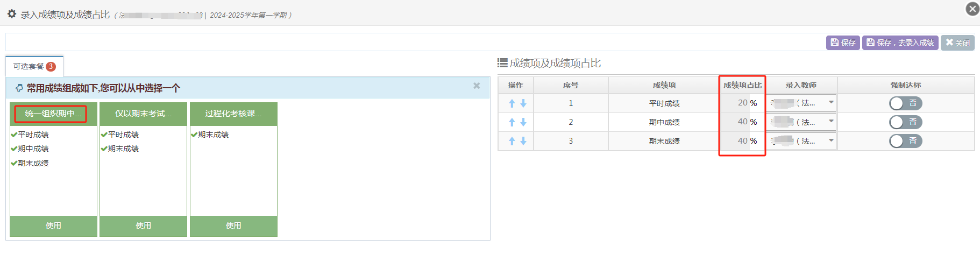Move 期中成绩 row up with up arrow
980x261 pixels.
point(512,122)
